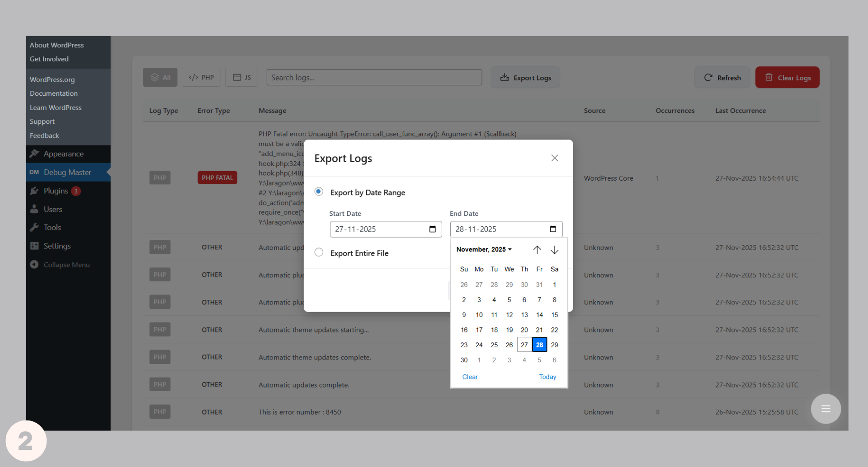868x467 pixels.
Task: Click the PHP FATAL error badge
Action: point(217,178)
